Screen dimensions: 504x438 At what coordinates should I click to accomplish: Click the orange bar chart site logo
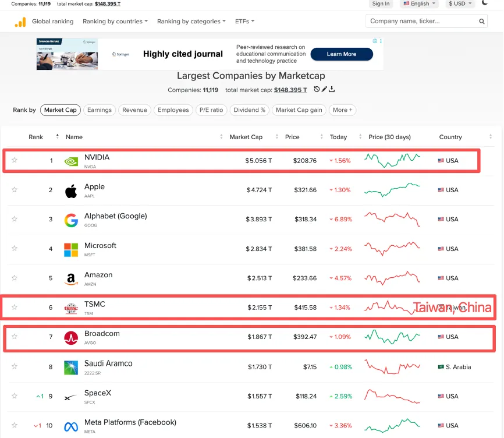[x=20, y=22]
